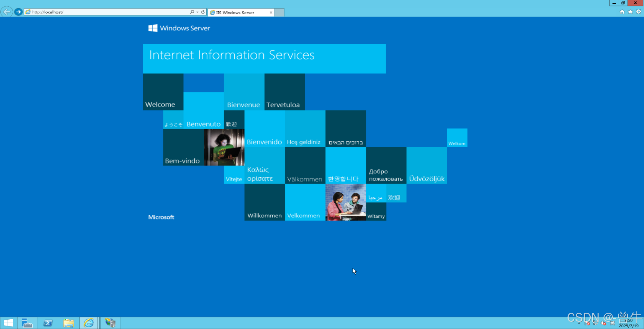
Task: Show hidden tray icons arrow
Action: point(579,323)
